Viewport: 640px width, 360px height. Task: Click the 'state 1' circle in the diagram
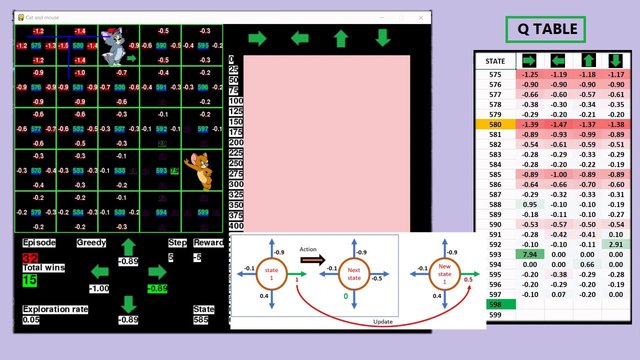click(x=271, y=274)
